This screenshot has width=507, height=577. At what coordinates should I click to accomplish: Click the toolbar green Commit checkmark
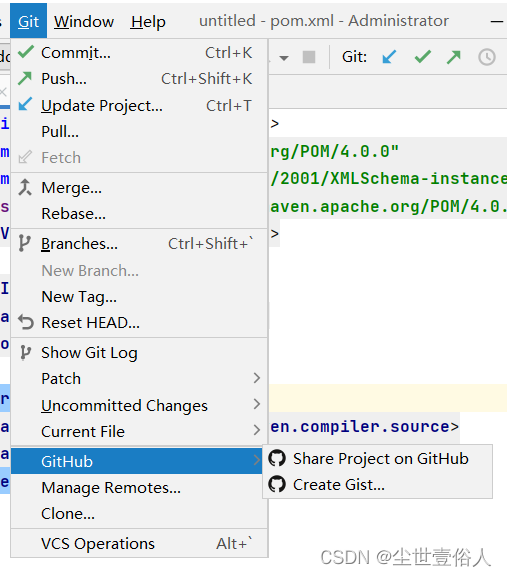pos(422,57)
